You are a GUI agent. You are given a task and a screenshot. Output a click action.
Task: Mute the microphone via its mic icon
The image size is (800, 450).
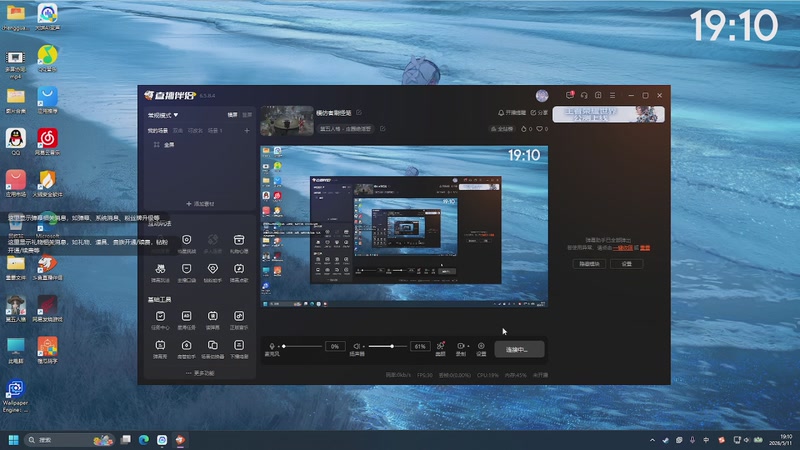(x=272, y=346)
